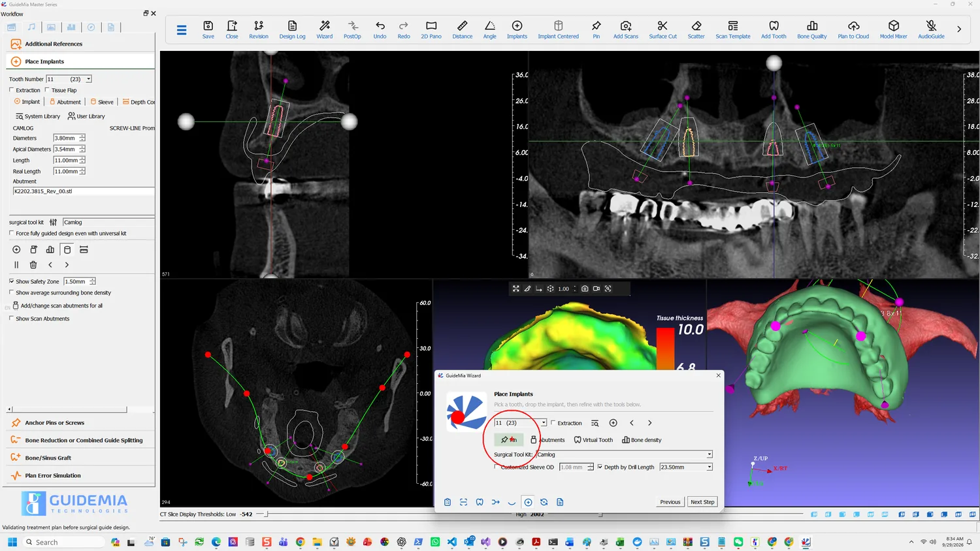Click the surgical tool kit settings sliders icon

(x=53, y=222)
